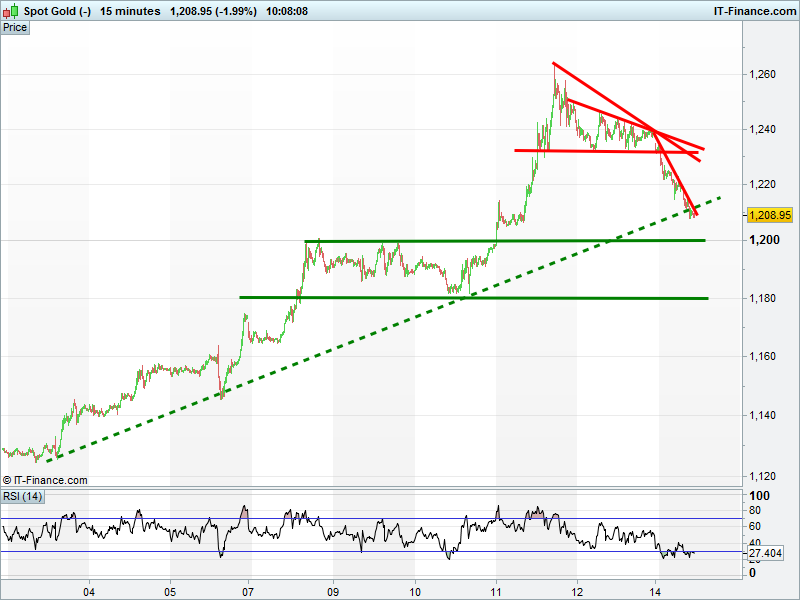Open the Price panel label
The width and height of the screenshot is (800, 600).
16,28
